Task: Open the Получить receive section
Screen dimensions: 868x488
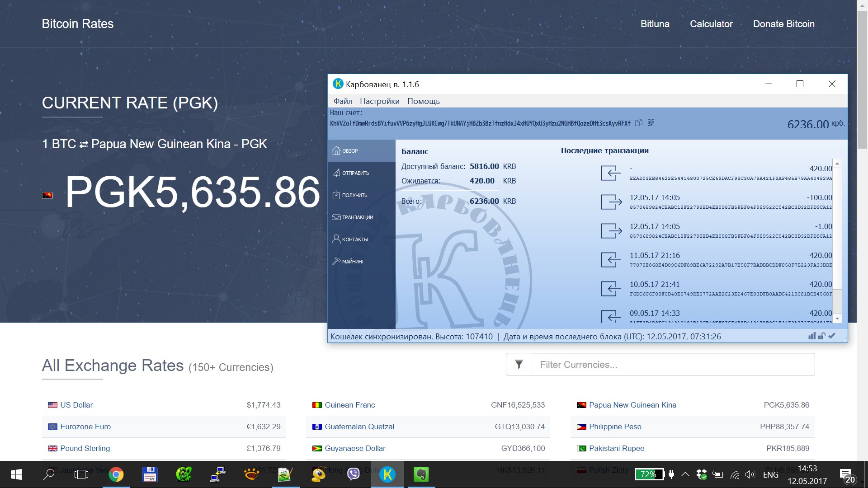Action: coord(362,195)
